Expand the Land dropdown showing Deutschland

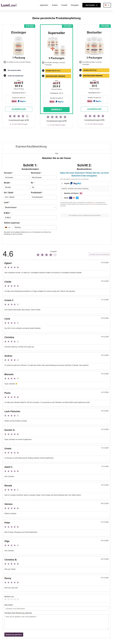pyautogui.click(x=30, y=207)
